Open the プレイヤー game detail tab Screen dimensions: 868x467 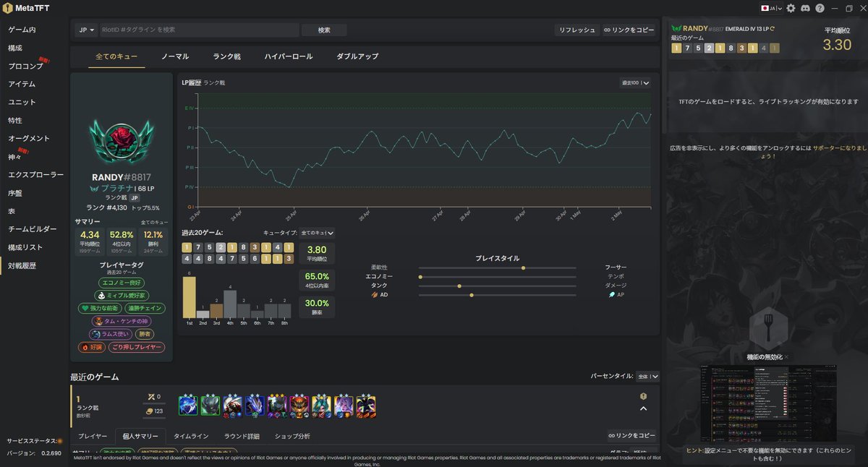93,437
